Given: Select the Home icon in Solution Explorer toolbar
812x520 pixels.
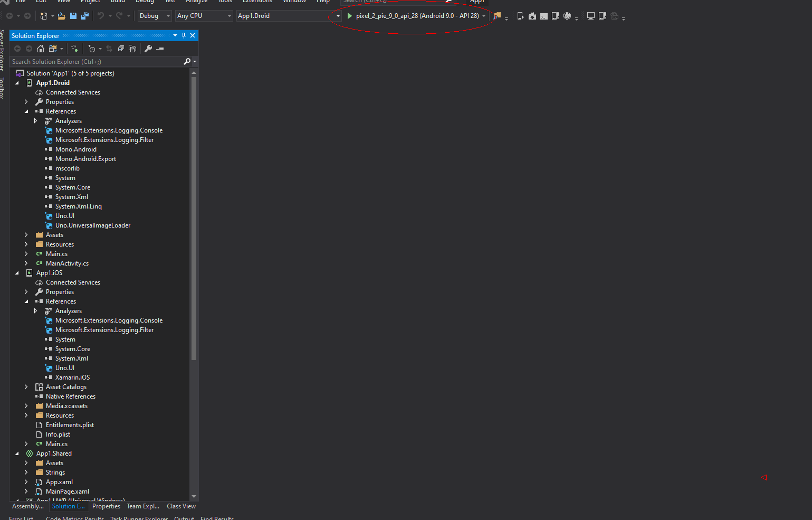Looking at the screenshot, I should [41, 49].
